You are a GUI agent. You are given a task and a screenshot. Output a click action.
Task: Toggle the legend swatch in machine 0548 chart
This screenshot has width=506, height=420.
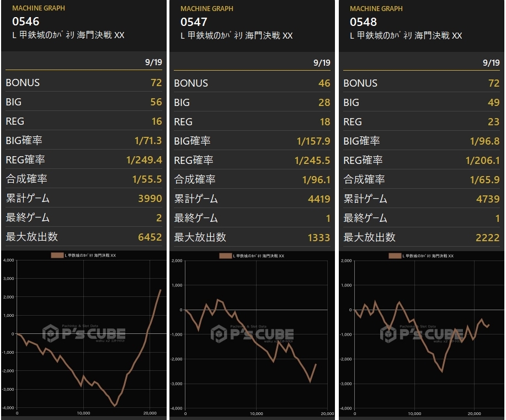395,256
